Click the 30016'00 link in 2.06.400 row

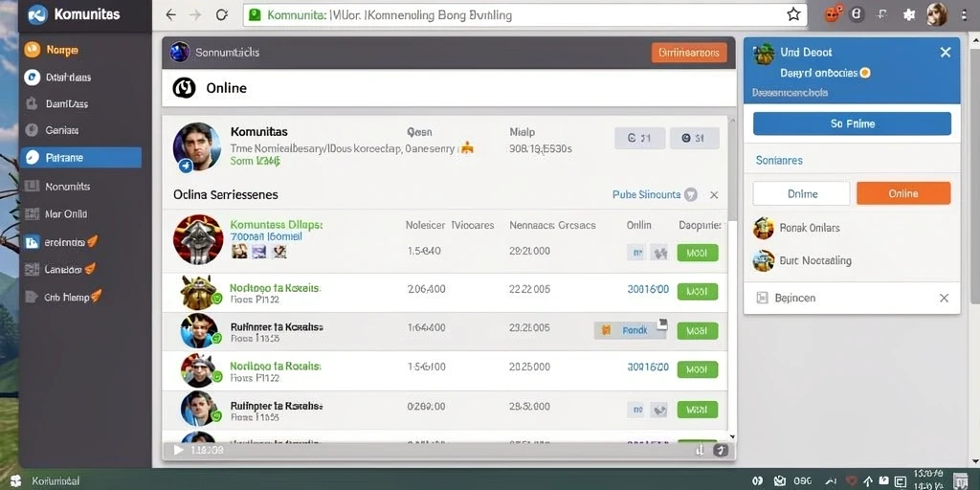pos(648,289)
